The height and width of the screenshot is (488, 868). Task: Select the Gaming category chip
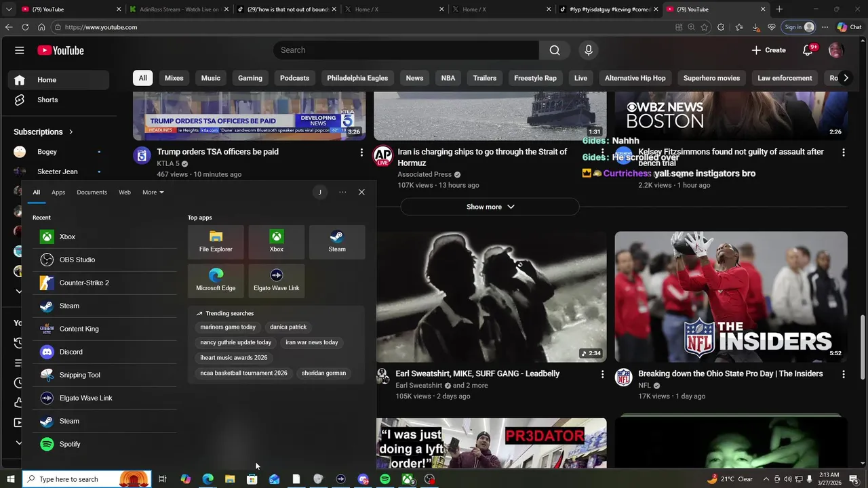[x=250, y=78]
